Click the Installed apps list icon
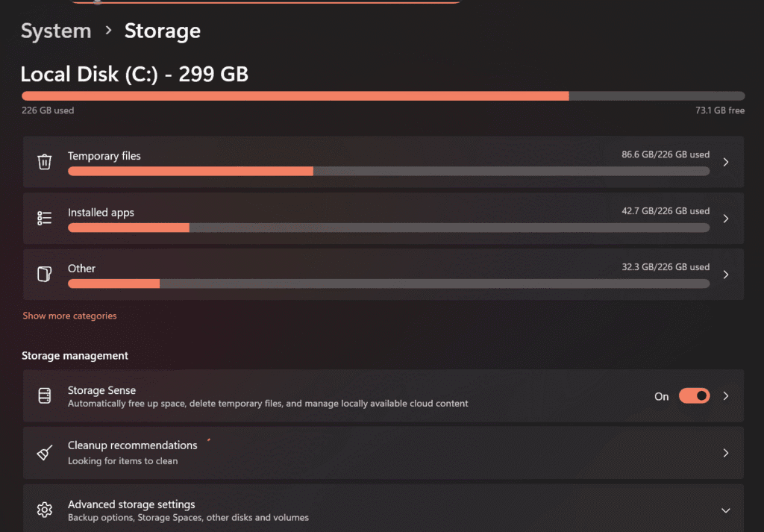Viewport: 764px width, 532px height. pos(44,218)
